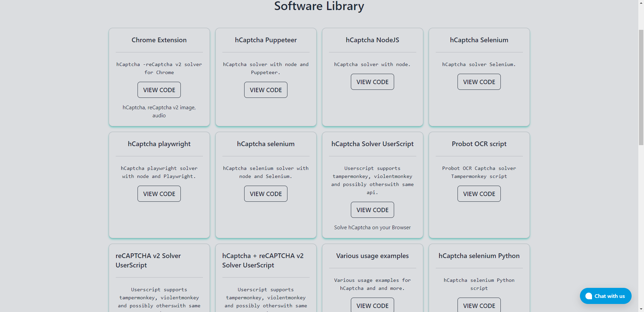
Task: Open View Code for hCaptcha NodeJS
Action: [372, 82]
